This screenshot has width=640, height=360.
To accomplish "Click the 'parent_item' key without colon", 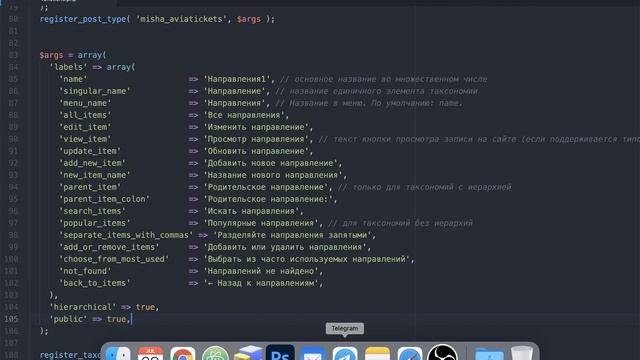I will (x=90, y=187).
